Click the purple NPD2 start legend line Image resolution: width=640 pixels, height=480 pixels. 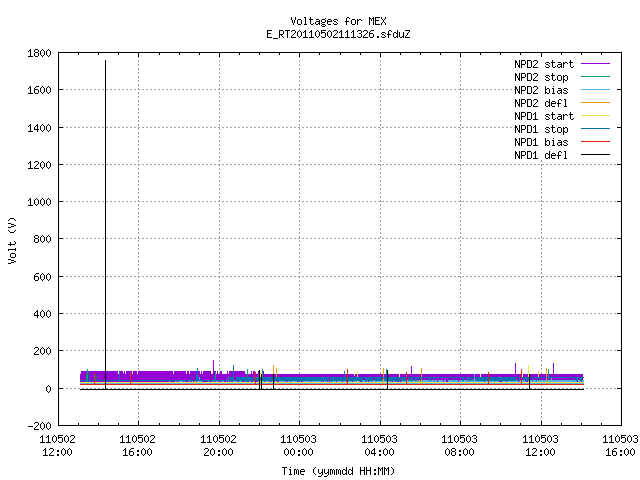tap(595, 64)
